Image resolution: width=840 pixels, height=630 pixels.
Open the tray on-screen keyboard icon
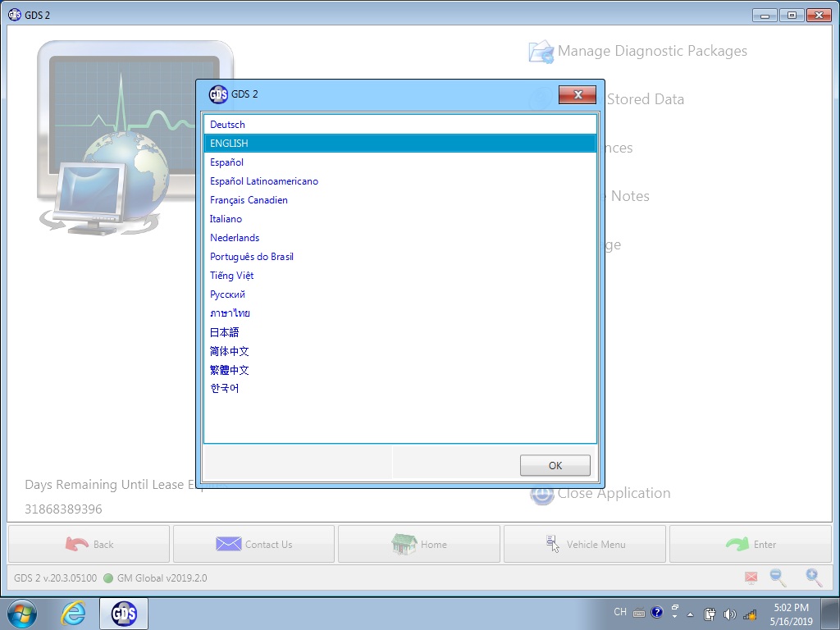pos(638,613)
